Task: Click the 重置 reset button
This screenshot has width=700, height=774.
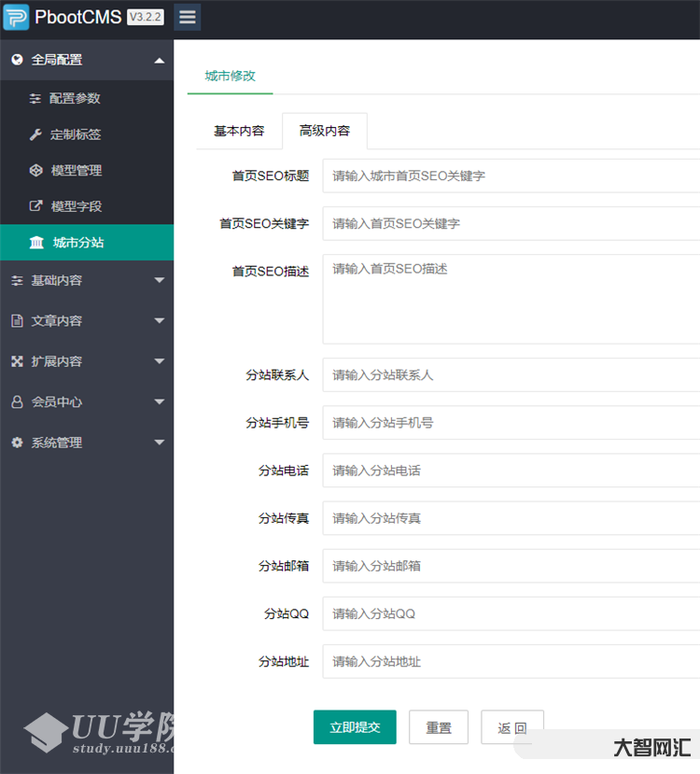Action: point(439,727)
